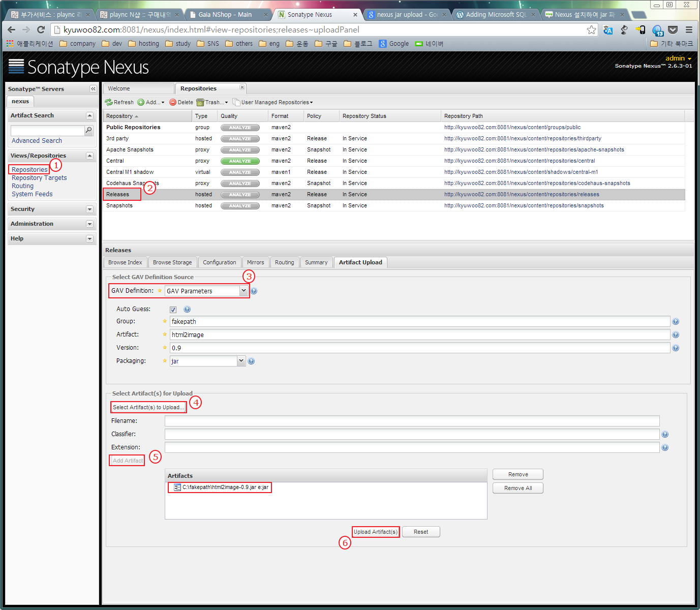Click the Classifier help icon
The width and height of the screenshot is (700, 610).
tap(665, 434)
